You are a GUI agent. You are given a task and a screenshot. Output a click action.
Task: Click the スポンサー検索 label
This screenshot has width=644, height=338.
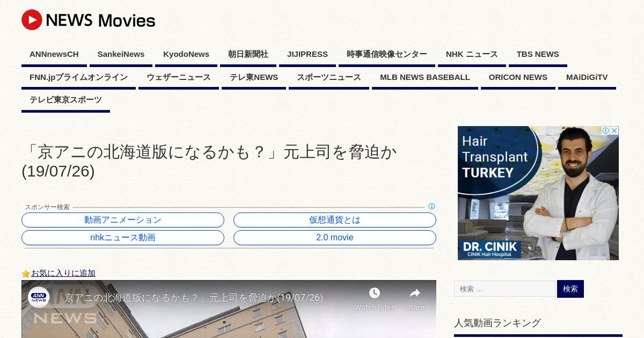click(x=47, y=207)
